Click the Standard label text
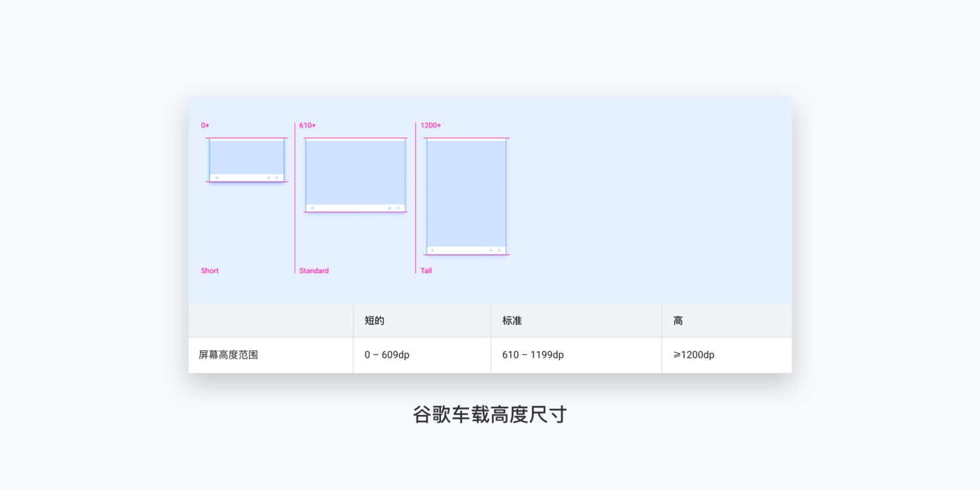The width and height of the screenshot is (980, 490). point(314,270)
